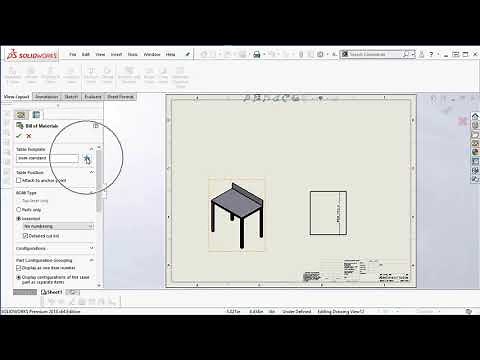Click the scroll down arrow in property panel

coord(99,285)
